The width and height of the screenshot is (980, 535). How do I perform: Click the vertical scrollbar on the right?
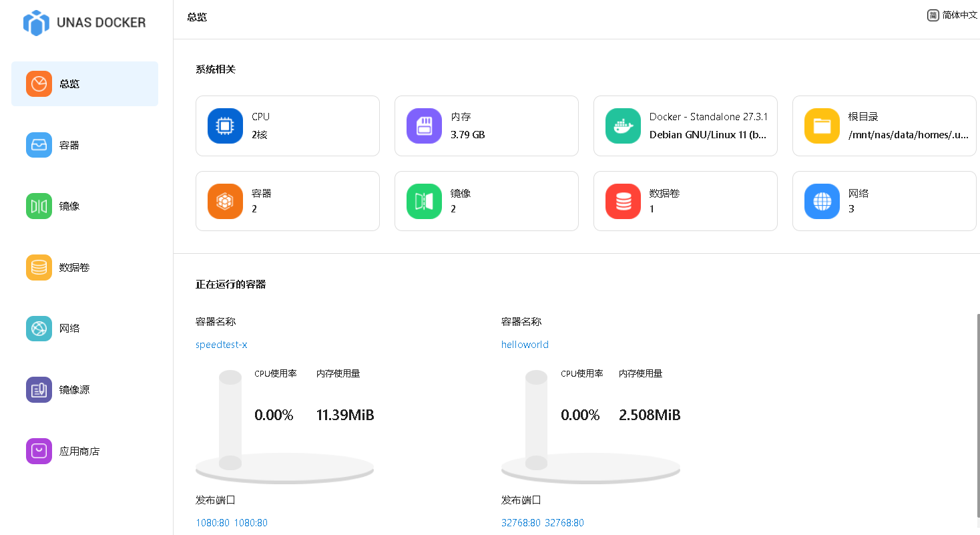pyautogui.click(x=977, y=414)
